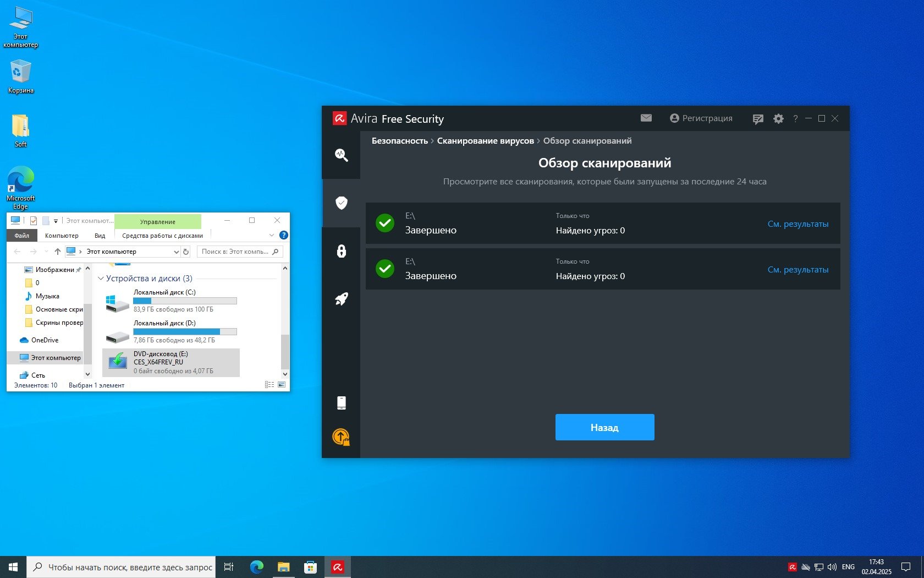Click the mobile device icon in sidebar
Screen dimensions: 924x578
point(341,403)
